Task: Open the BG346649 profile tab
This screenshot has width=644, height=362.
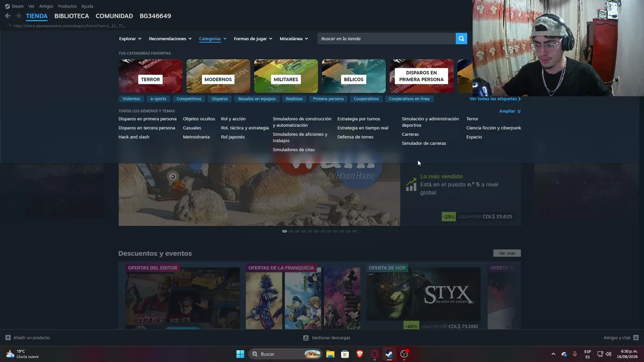Action: pos(155,16)
